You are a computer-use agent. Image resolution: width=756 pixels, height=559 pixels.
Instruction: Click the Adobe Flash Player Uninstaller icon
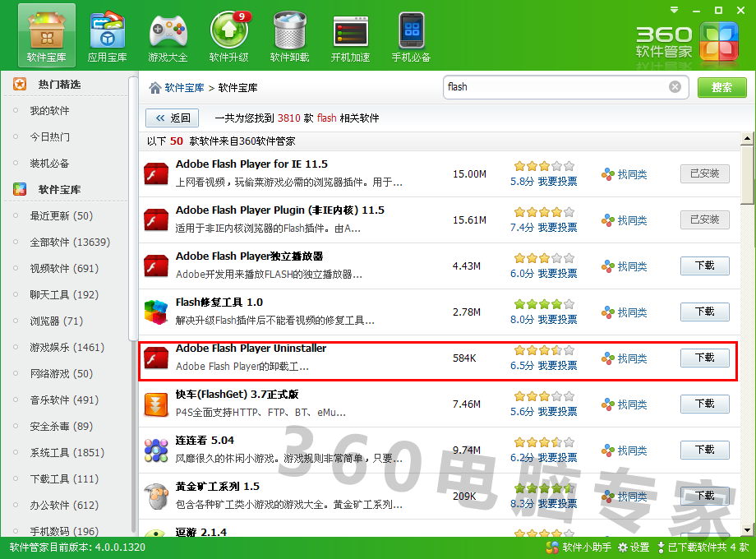[156, 358]
